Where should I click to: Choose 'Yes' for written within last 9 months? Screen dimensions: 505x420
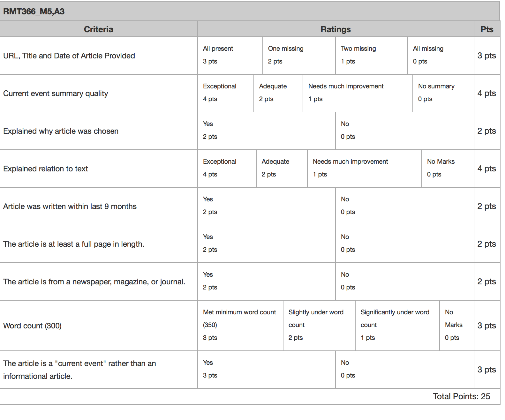267,206
